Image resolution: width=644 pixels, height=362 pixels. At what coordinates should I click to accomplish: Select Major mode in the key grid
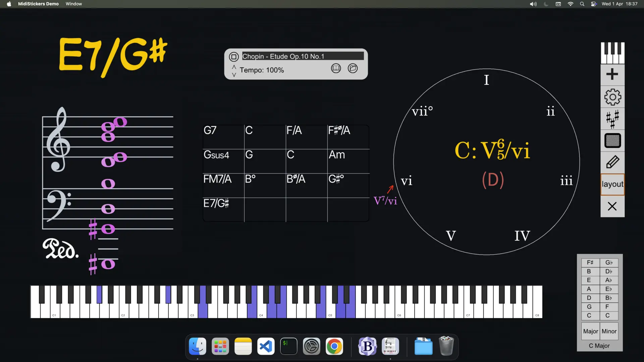591,331
